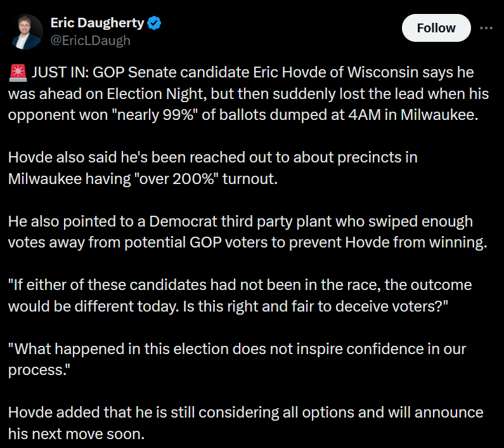The height and width of the screenshot is (448, 504).
Task: Open Eric Daugherty's profile picture
Action: 25,32
